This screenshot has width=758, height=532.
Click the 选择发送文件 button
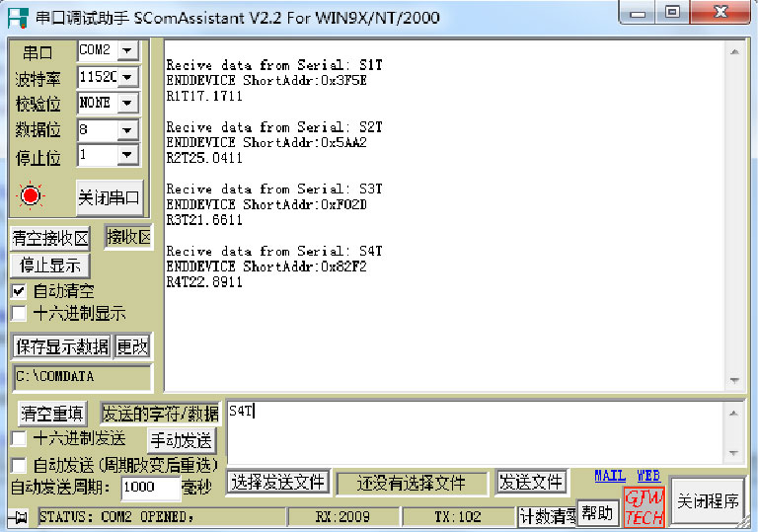(x=277, y=483)
